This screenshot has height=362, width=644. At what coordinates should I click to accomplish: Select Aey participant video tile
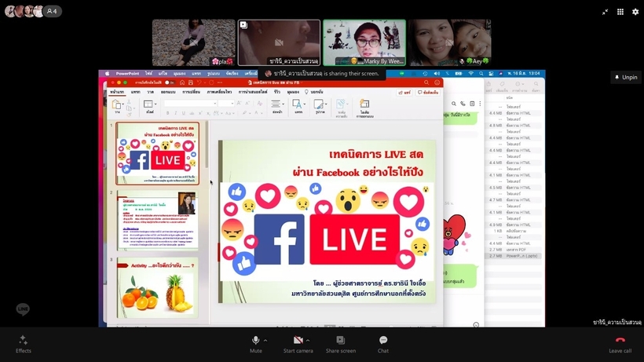click(x=450, y=42)
